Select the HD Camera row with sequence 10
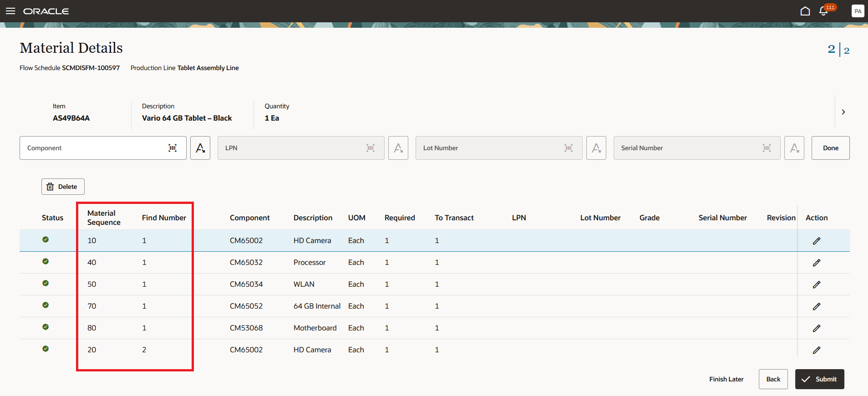The width and height of the screenshot is (868, 396). click(312, 240)
